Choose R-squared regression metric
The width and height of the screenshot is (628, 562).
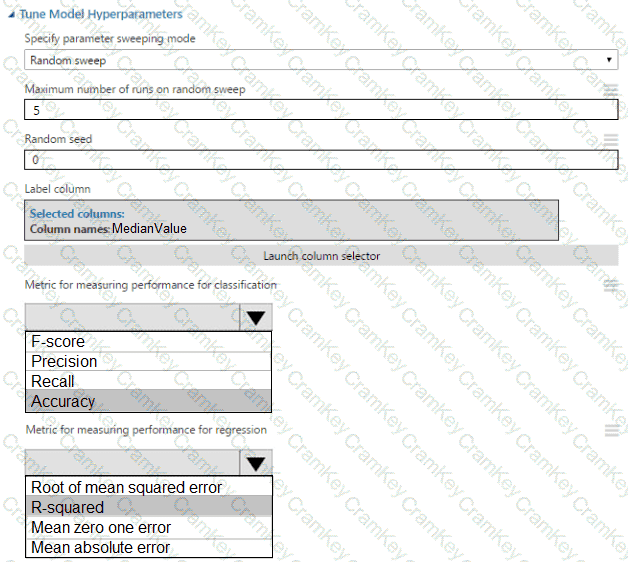click(x=149, y=507)
